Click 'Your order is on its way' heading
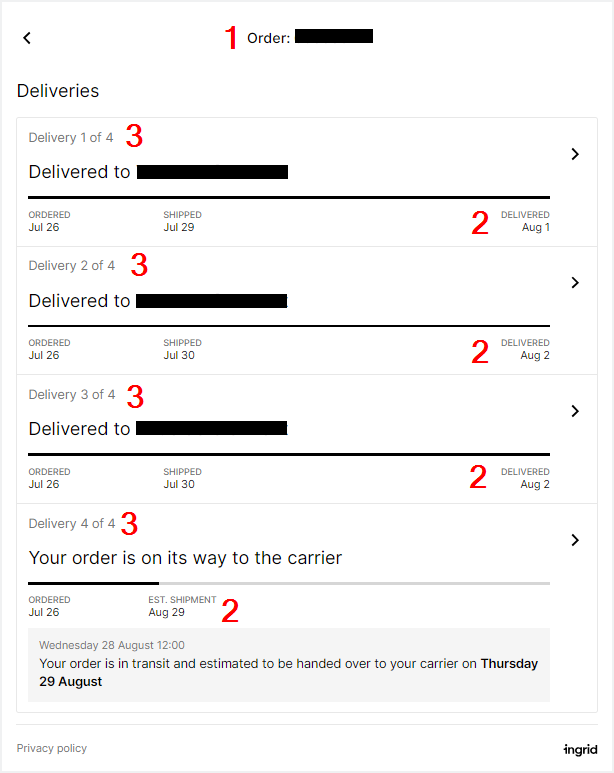614x773 pixels. [185, 558]
